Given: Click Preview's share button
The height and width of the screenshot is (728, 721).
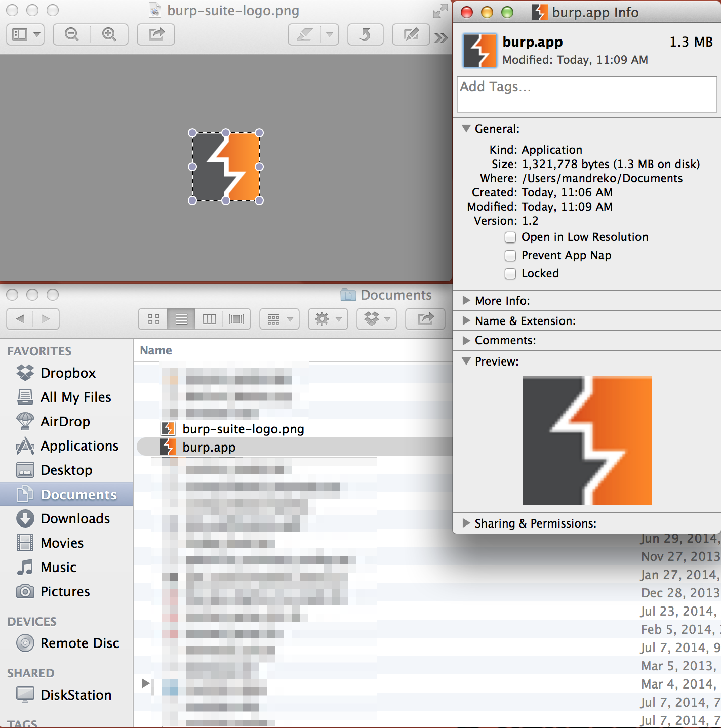Looking at the screenshot, I should tap(156, 34).
